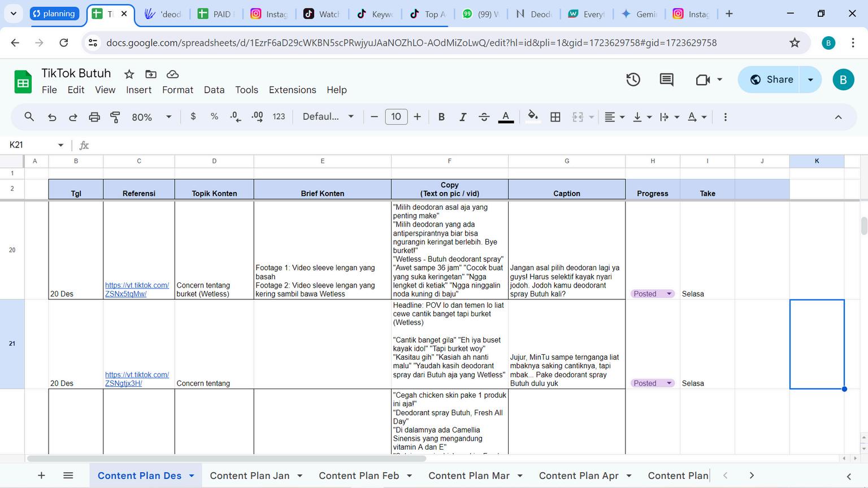Screen dimensions: 868x488
Task: Open the search menus magnifier tool
Action: coord(29,117)
